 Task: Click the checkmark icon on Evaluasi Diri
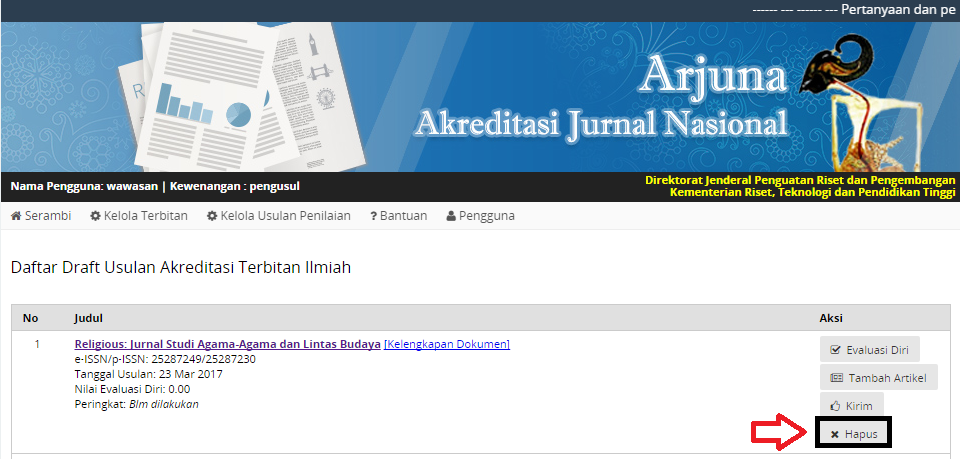point(836,350)
